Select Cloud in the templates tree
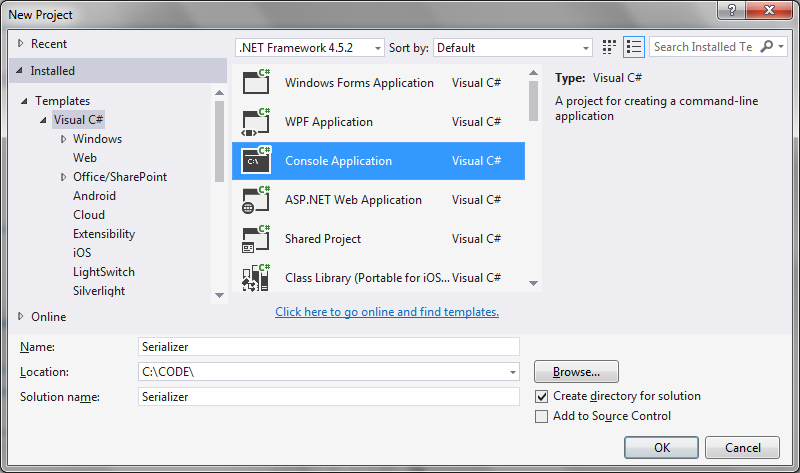 [89, 215]
